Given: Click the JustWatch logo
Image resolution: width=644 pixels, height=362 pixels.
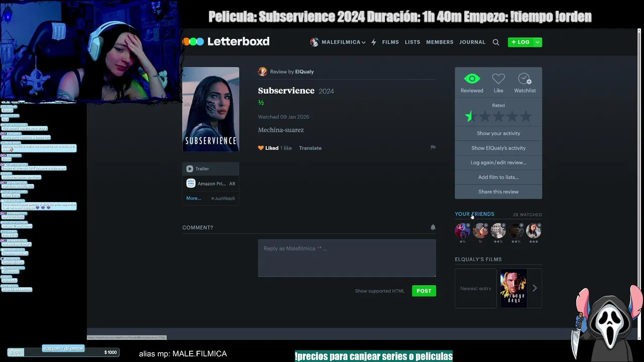Looking at the screenshot, I should click(x=223, y=199).
